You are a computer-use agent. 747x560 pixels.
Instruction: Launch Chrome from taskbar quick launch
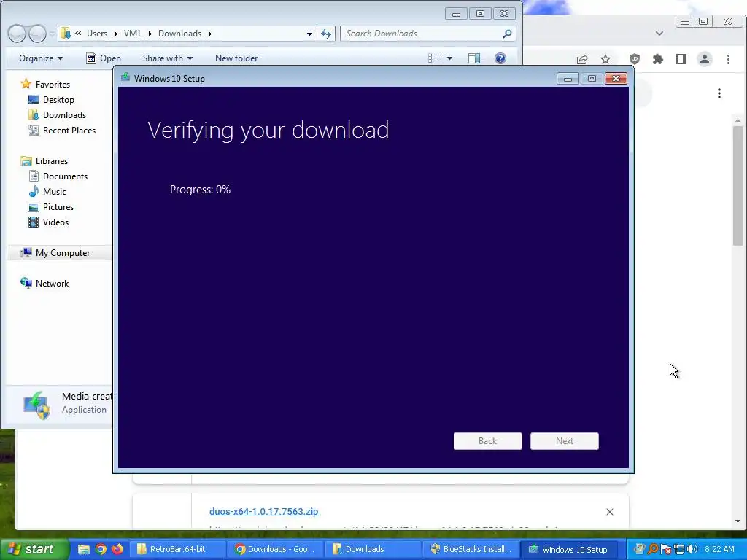(x=101, y=549)
